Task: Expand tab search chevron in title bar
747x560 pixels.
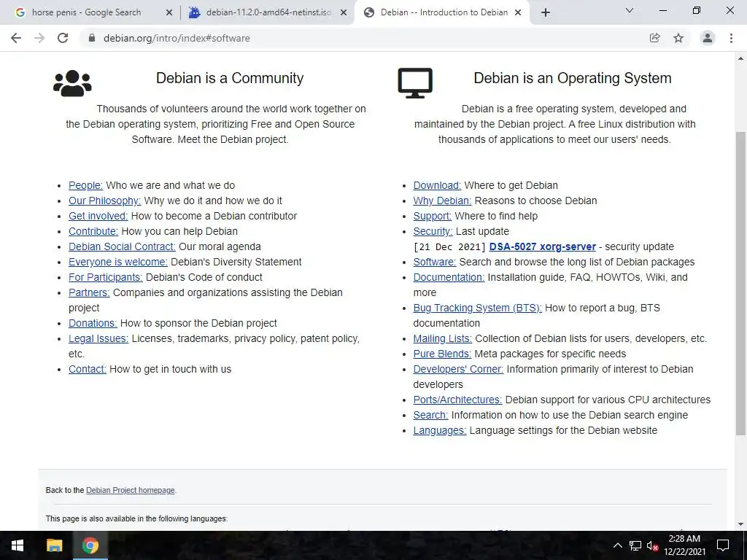Action: tap(630, 10)
